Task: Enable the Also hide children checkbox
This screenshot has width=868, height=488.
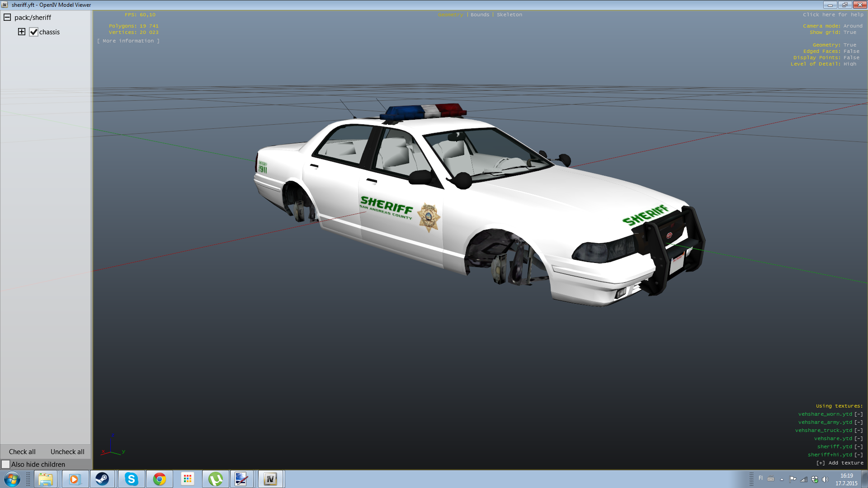Action: coord(5,464)
